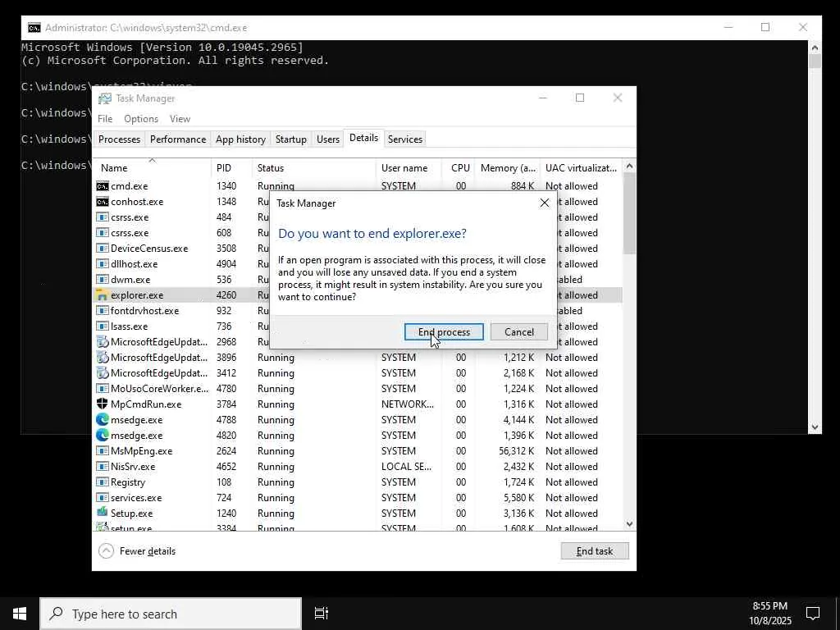
Task: Click the dllhost.exe process icon
Action: (103, 263)
